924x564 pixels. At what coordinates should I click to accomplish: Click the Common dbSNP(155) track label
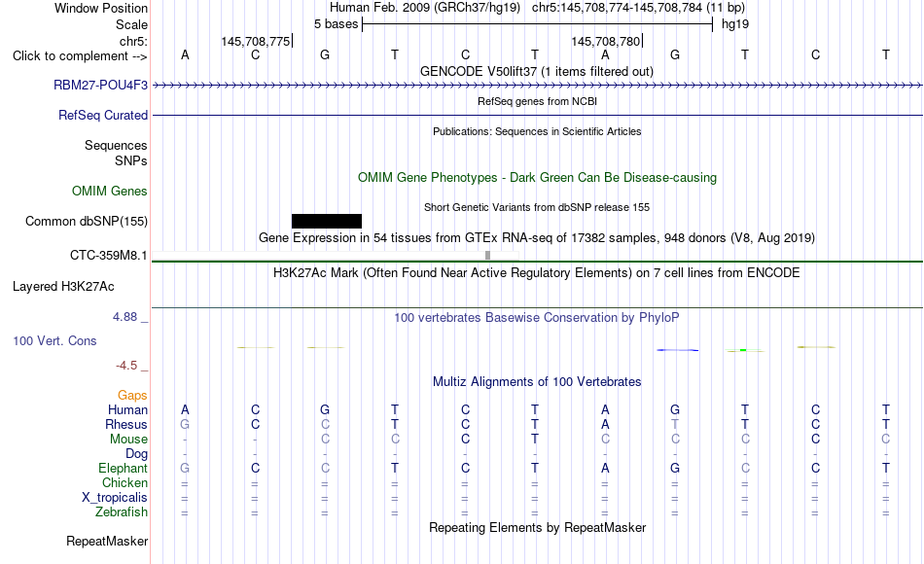click(x=86, y=221)
